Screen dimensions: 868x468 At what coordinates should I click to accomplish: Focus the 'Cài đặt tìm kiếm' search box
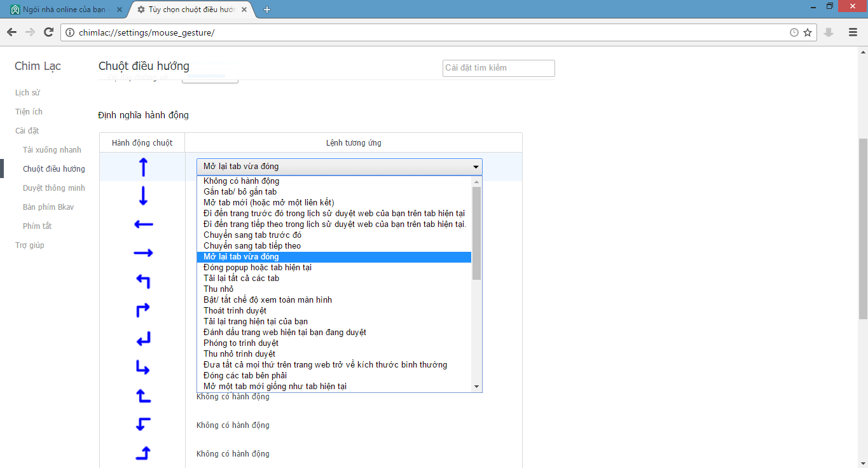pos(499,68)
